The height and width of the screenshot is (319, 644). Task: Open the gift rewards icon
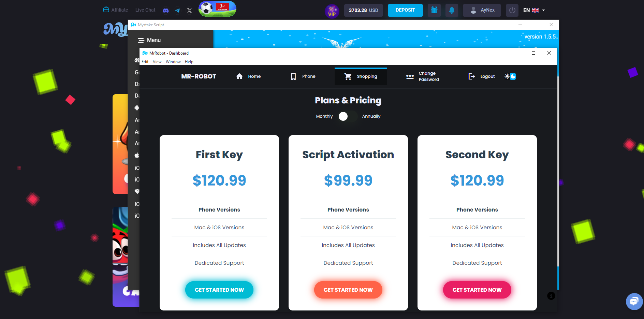(434, 10)
